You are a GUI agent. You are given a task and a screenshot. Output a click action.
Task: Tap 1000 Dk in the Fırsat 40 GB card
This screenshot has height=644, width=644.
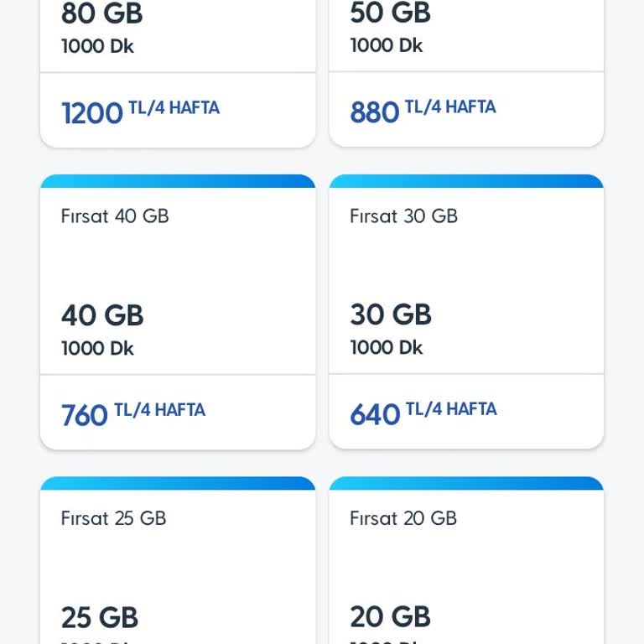pyautogui.click(x=97, y=348)
